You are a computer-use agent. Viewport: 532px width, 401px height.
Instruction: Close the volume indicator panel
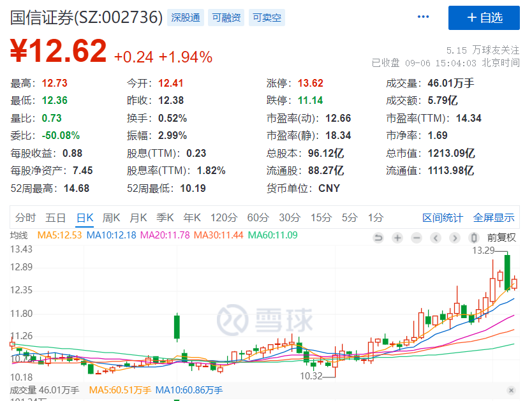click(512, 390)
